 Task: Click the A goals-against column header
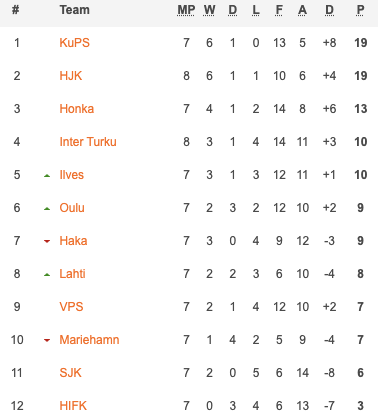click(302, 10)
